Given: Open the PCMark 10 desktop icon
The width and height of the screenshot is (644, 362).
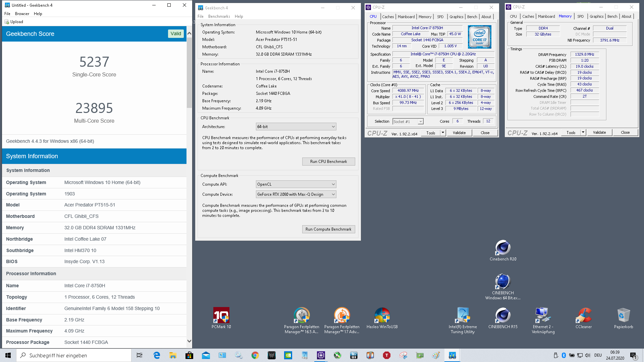Looking at the screenshot, I should pyautogui.click(x=221, y=318).
